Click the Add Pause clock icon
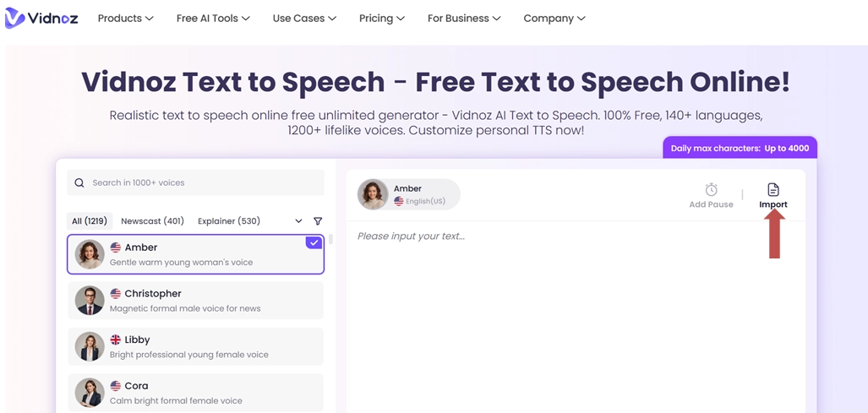 [711, 190]
